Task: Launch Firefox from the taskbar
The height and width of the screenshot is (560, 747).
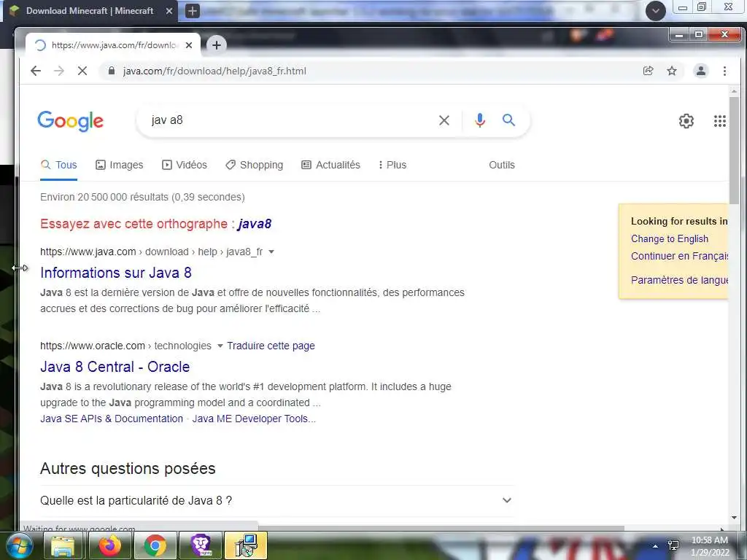Action: 109,545
